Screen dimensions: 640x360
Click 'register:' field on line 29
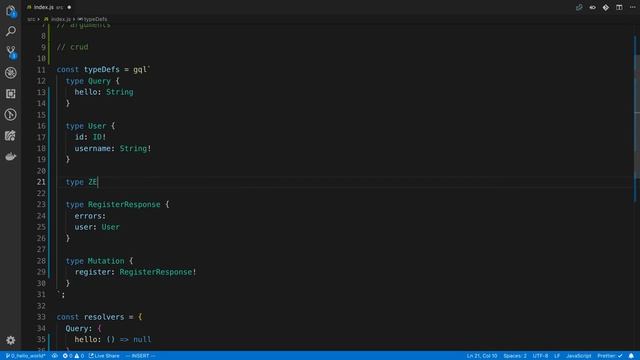click(95, 272)
